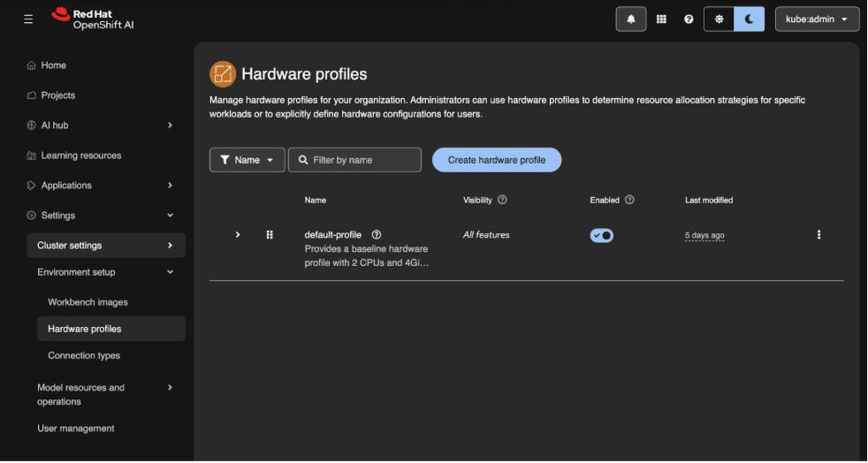The height and width of the screenshot is (463, 868).
Task: Open the kebab actions menu for default-profile
Action: [819, 235]
